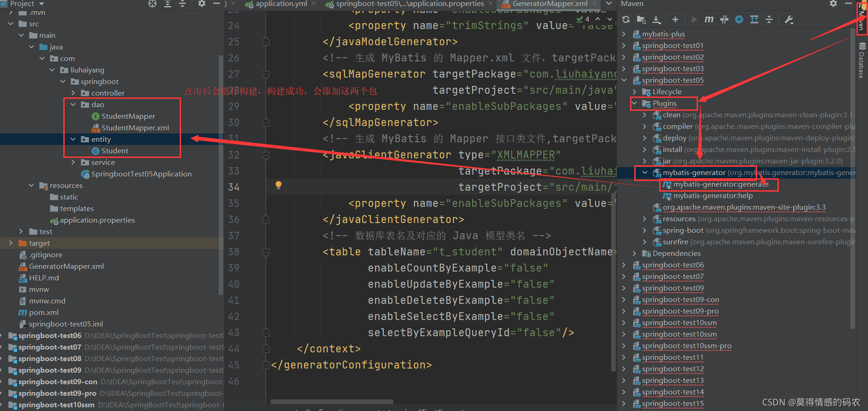
Task: Collapse the dao folder
Action: [73, 105]
